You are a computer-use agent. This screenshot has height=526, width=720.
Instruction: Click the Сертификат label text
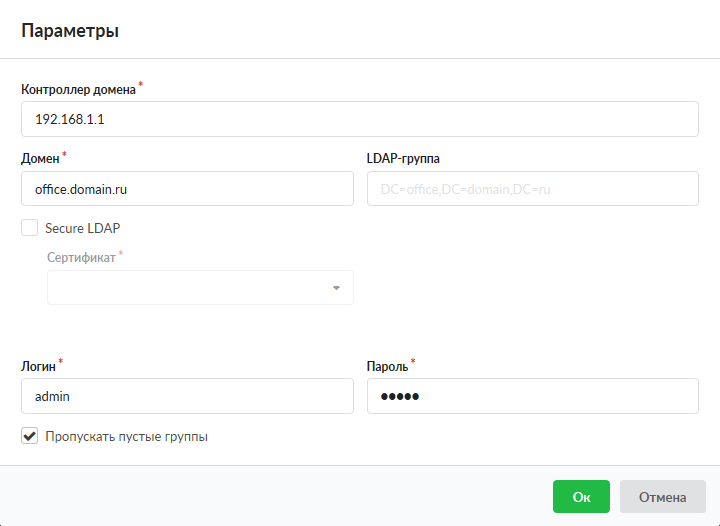click(x=81, y=257)
